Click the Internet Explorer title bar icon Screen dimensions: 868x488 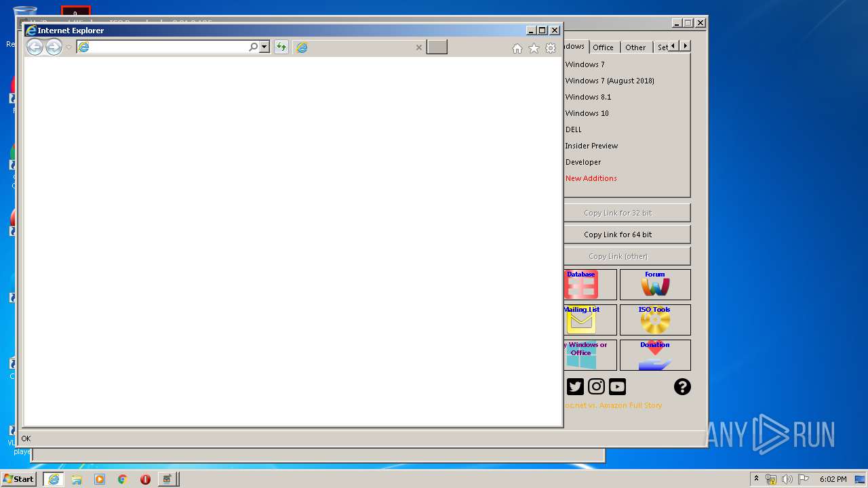click(x=31, y=30)
